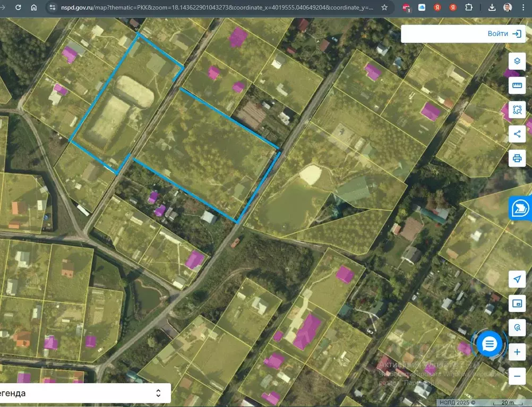Screen dimensions: 532x407
Task: Select the ruler measurement tool
Action: coord(517,85)
